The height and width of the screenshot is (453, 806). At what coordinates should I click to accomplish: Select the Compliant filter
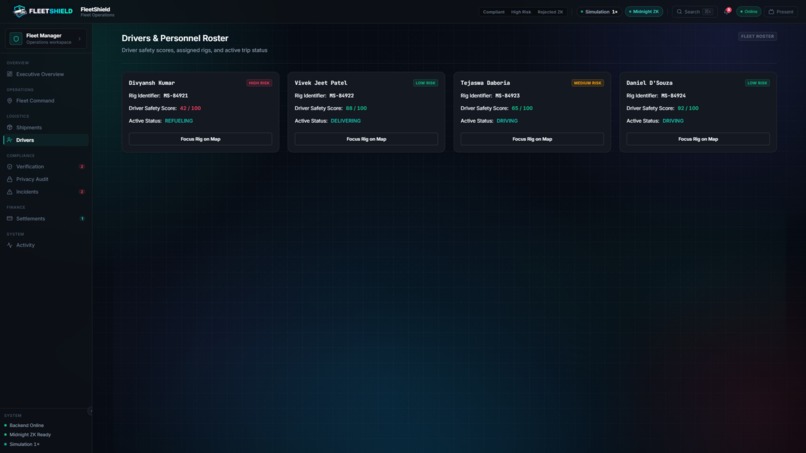[493, 12]
